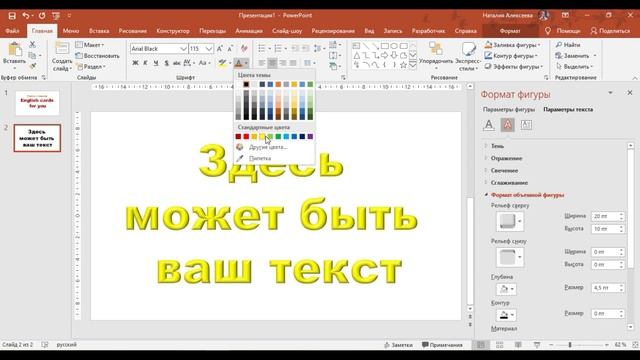The height and width of the screenshot is (360, 640).
Task: Click the Найти search icon
Action: [x=559, y=45]
